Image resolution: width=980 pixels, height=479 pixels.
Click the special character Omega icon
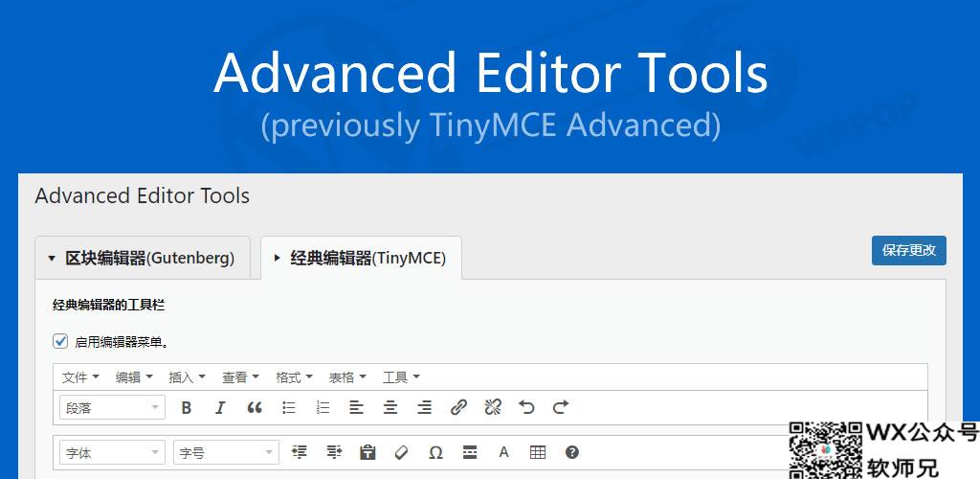[435, 452]
